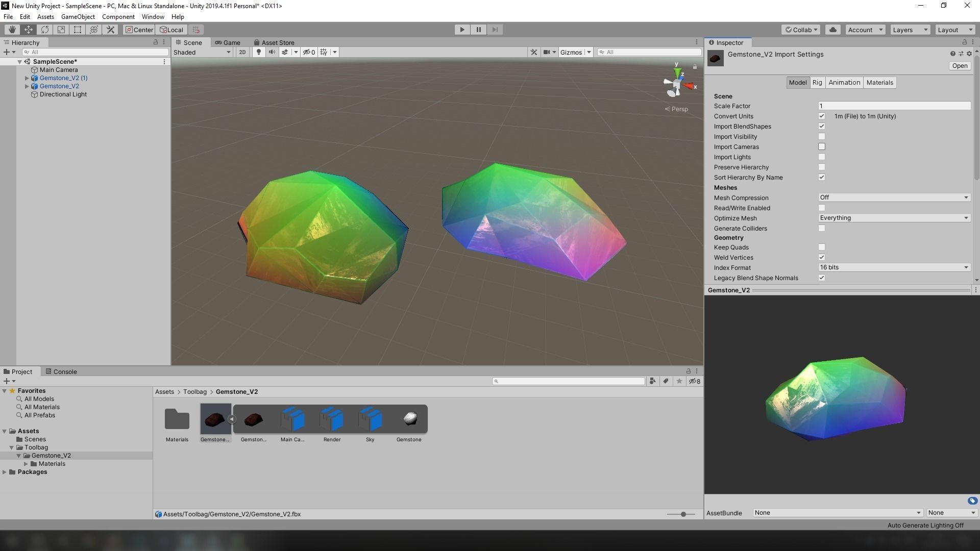Enable the Import Cameras checkbox

tap(822, 147)
